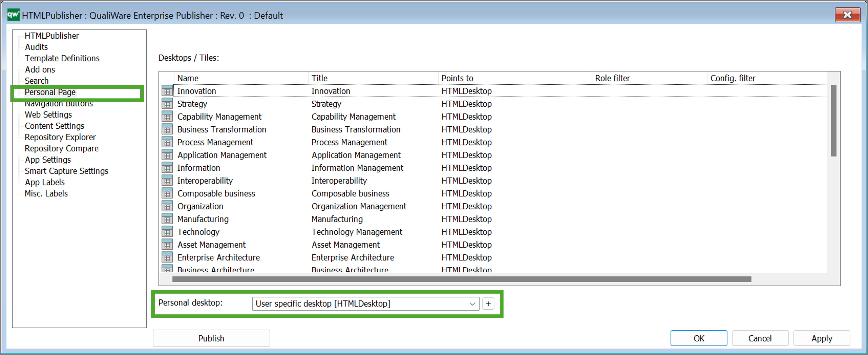Click the icon next to Business Transformation

(167, 129)
